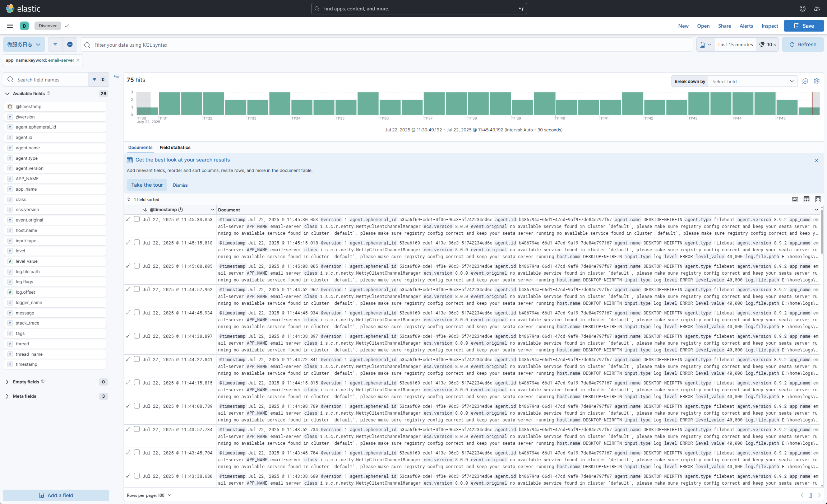Open the 微服务日志 data view dropdown

(24, 45)
